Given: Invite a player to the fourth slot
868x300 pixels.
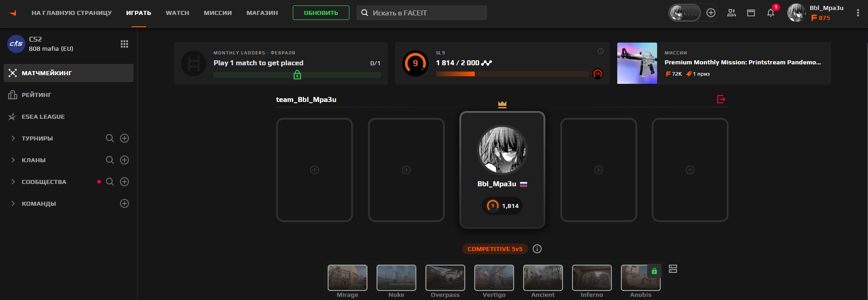Looking at the screenshot, I should point(599,170).
